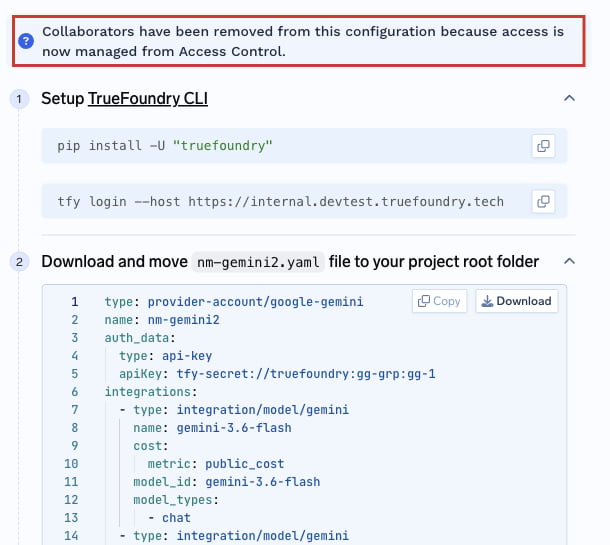610x545 pixels.
Task: Click yaml line "- chat"
Action: pyautogui.click(x=169, y=518)
